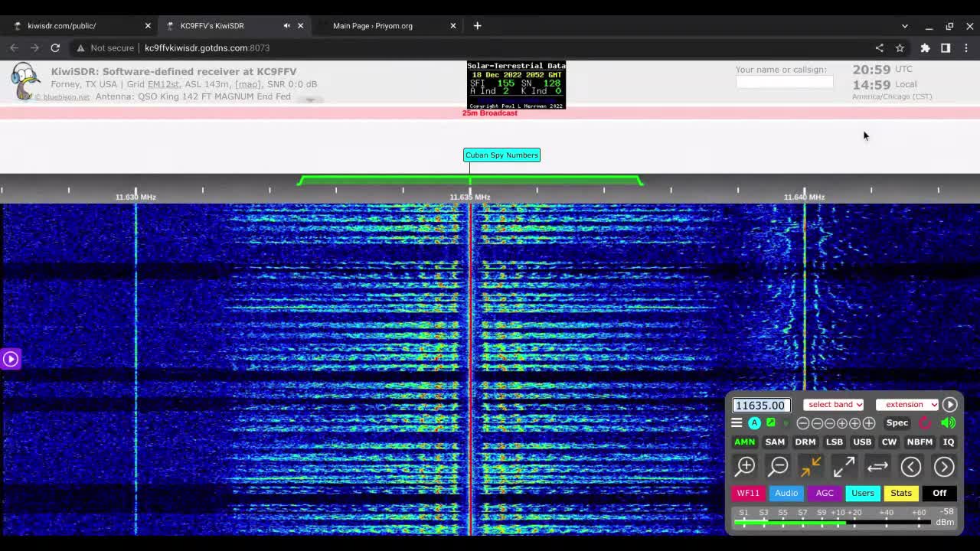The width and height of the screenshot is (980, 551).
Task: Click the cyan A auto-adjust circle icon
Action: click(x=754, y=422)
